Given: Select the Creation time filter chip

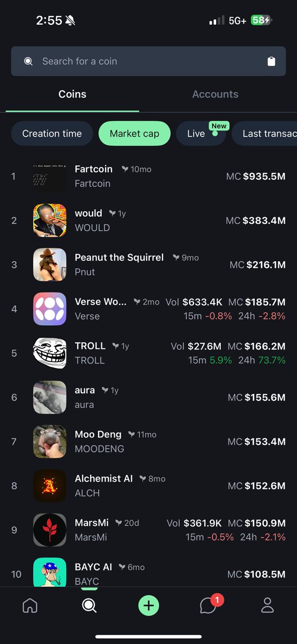Looking at the screenshot, I should (52, 134).
